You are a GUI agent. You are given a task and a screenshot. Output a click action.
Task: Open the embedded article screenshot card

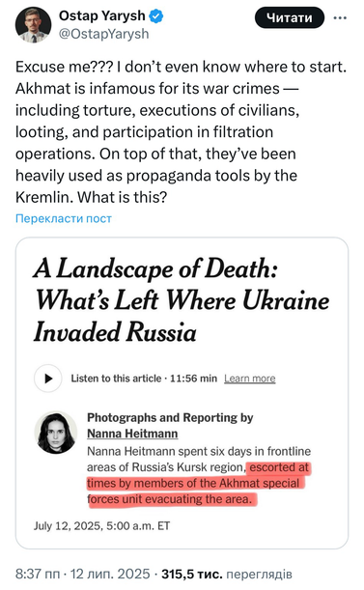[182, 393]
